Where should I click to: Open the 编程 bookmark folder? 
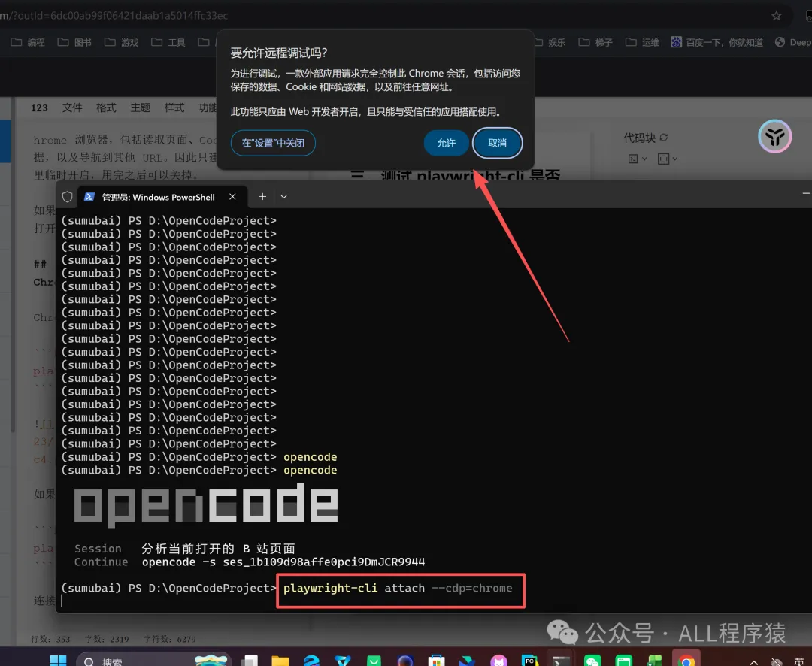[x=28, y=42]
